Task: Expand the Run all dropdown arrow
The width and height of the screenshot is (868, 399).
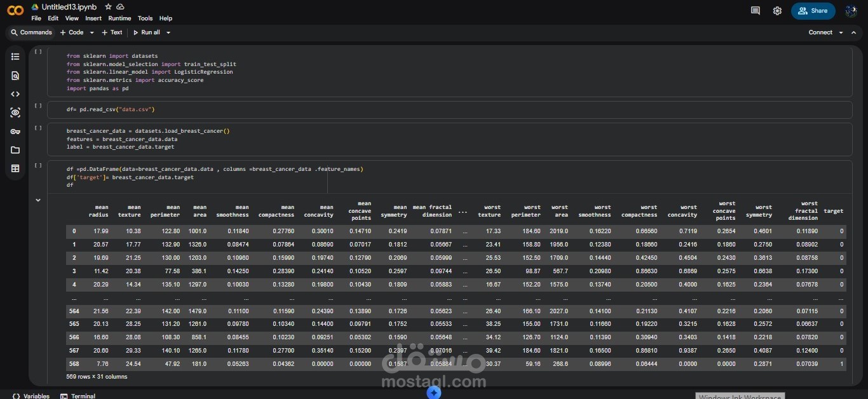Action: tap(168, 32)
